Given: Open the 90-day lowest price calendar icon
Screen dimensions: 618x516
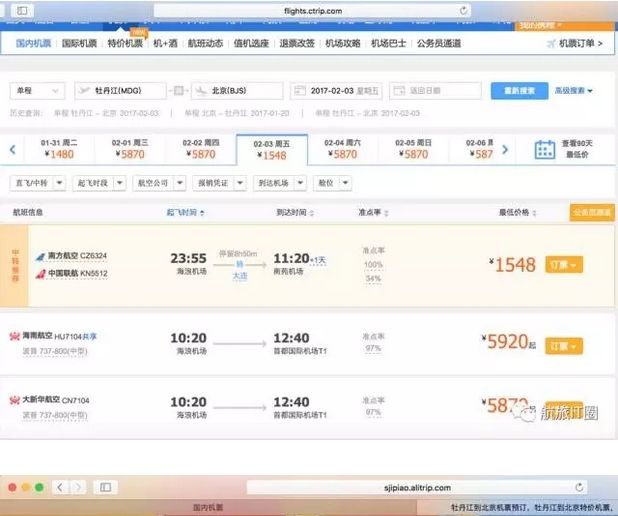Looking at the screenshot, I should click(x=545, y=149).
